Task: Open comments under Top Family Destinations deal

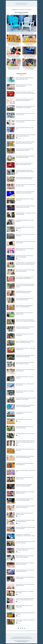Action: pyautogui.click(x=18, y=231)
